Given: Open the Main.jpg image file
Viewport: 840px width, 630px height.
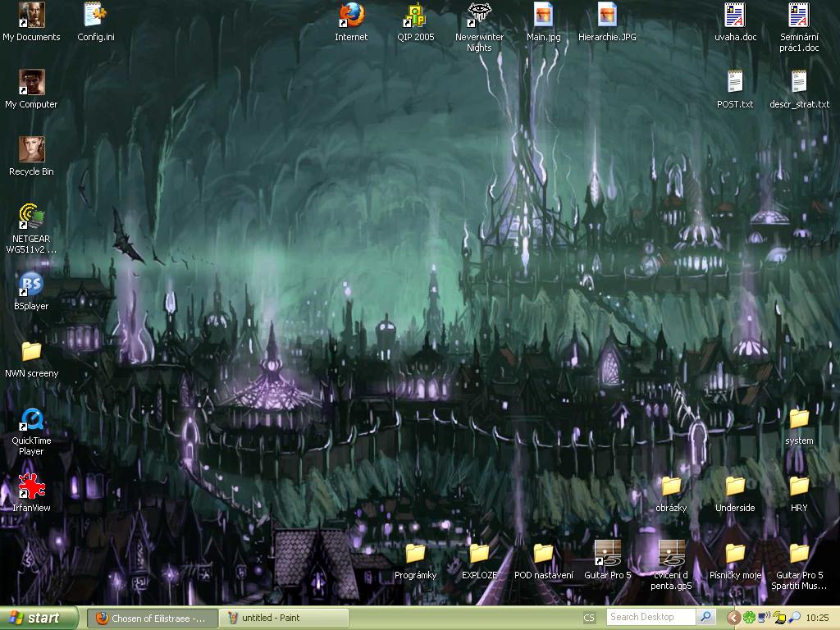Looking at the screenshot, I should click(x=543, y=16).
